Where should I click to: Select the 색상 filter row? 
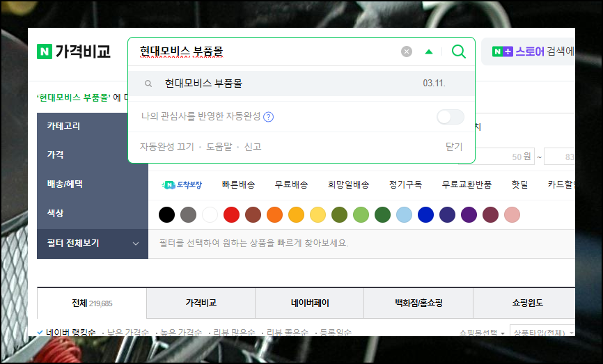pyautogui.click(x=93, y=213)
